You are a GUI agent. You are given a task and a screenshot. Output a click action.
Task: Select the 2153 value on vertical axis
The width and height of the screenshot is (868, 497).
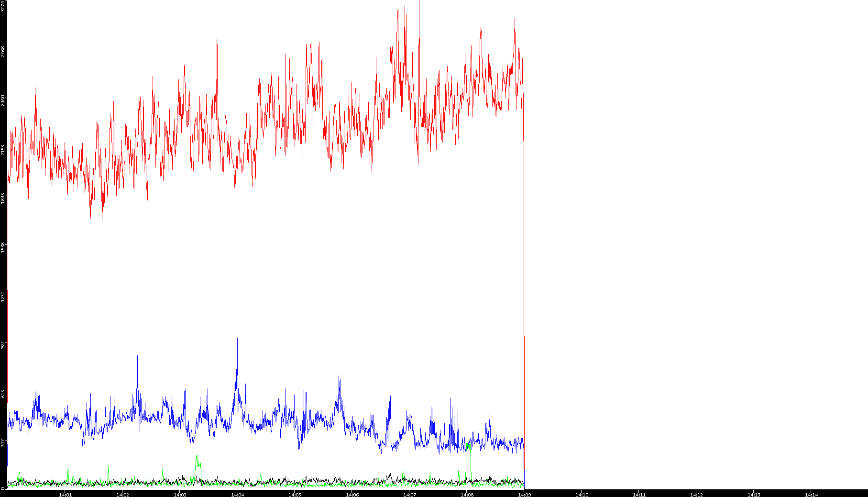(3, 150)
